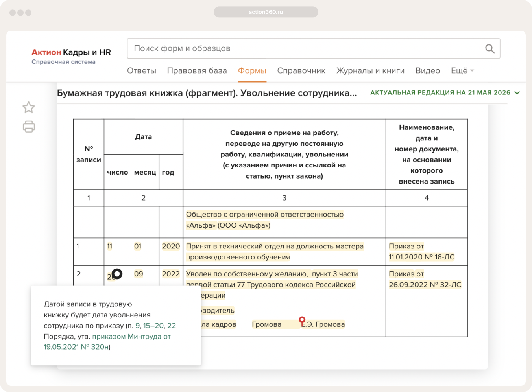
Task: Click text Уволен по собственному желанию
Action: click(247, 274)
